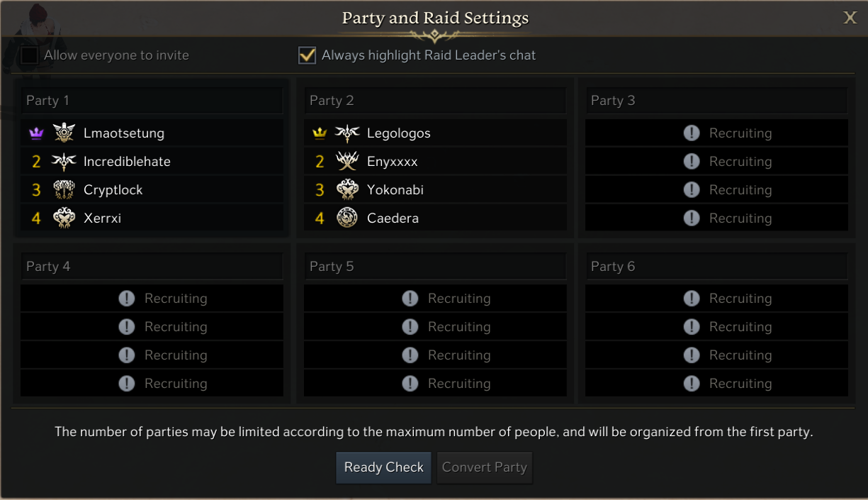
Task: Click the purple raid leader crown icon
Action: point(36,133)
